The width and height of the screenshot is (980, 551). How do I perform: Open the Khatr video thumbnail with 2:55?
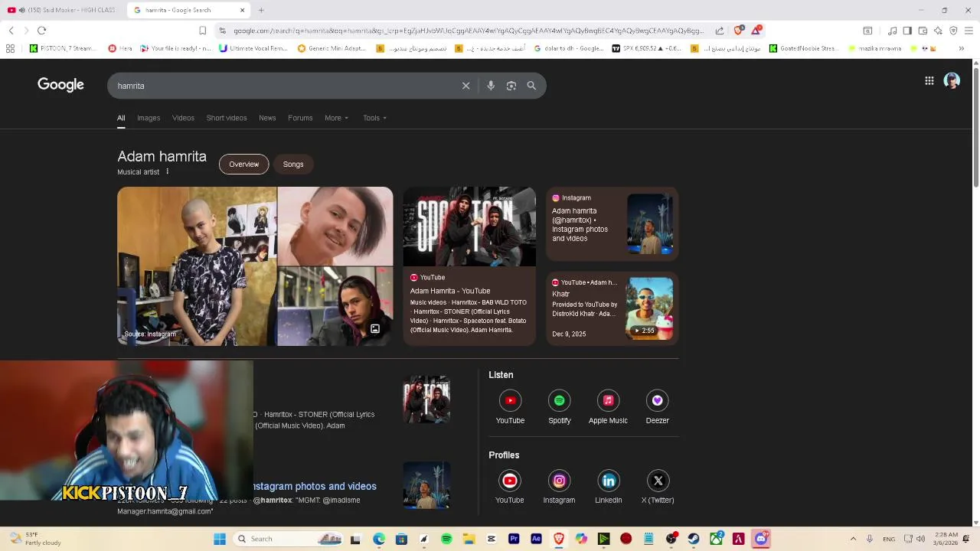point(649,308)
